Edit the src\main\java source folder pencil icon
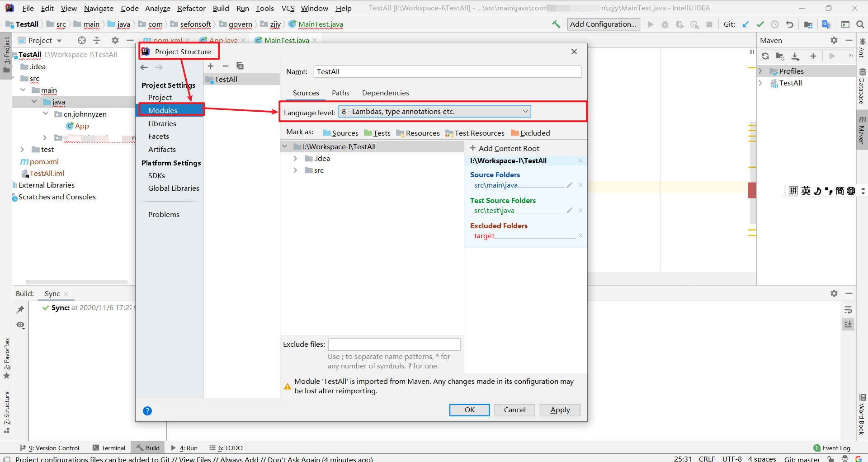868x462 pixels. (570, 185)
